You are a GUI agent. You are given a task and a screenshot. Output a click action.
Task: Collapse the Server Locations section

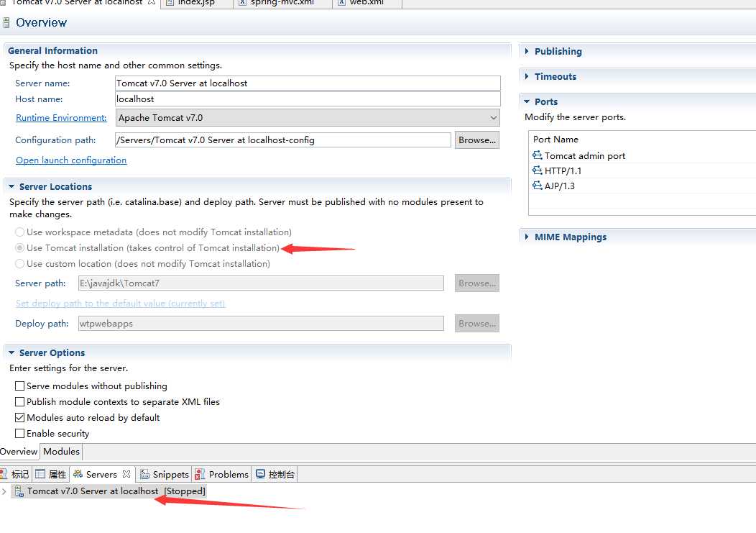(11, 186)
